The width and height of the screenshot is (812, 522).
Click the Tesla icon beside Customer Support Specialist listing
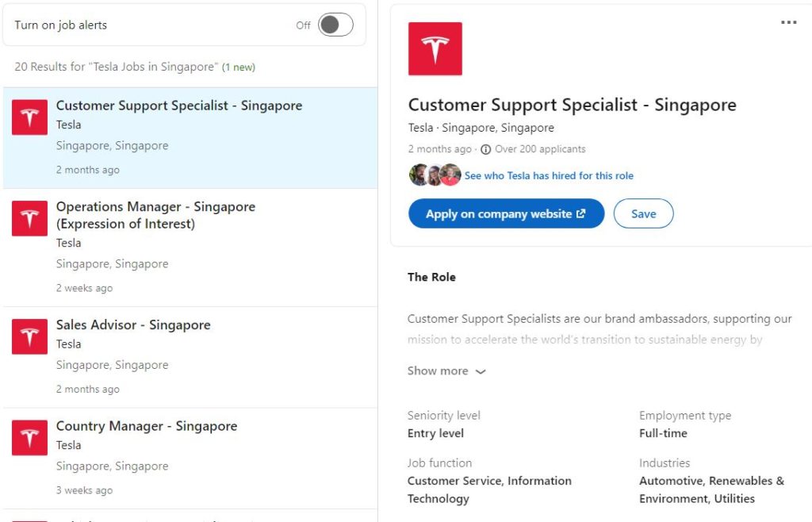click(29, 117)
